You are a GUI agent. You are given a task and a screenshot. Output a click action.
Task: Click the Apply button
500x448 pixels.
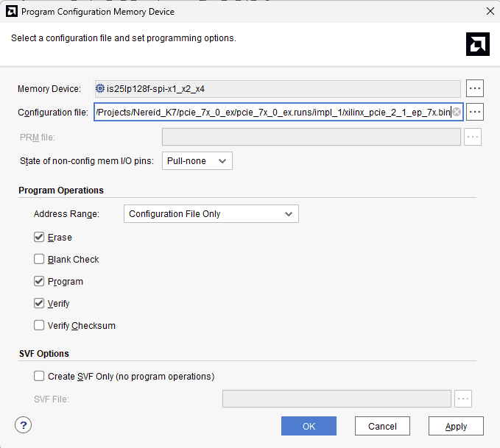(456, 426)
